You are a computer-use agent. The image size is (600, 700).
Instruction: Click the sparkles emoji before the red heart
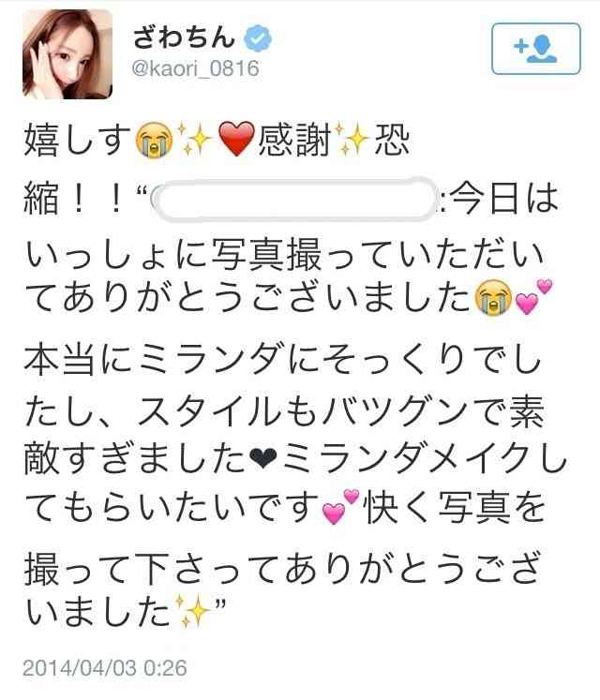[x=195, y=140]
